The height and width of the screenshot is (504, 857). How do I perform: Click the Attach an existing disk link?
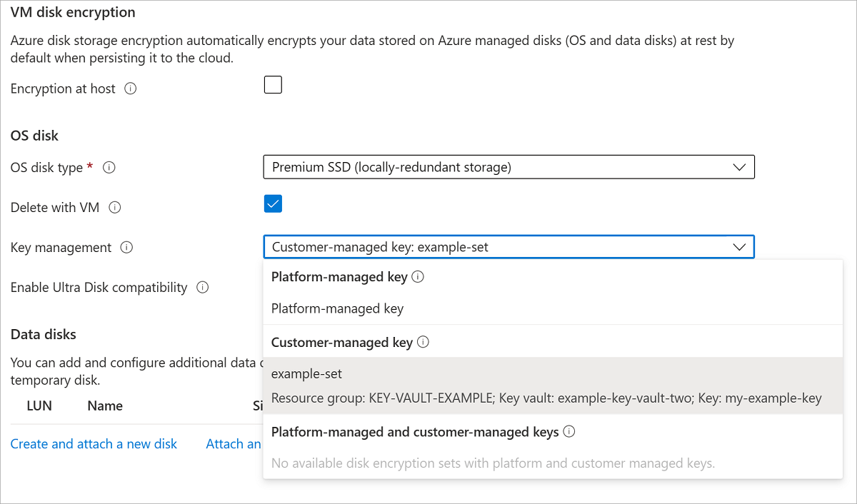[x=234, y=444]
